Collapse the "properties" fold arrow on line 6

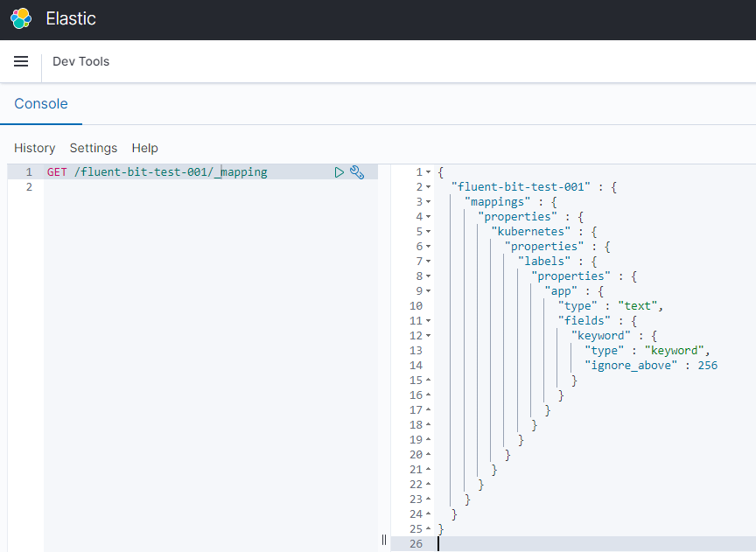pos(428,247)
